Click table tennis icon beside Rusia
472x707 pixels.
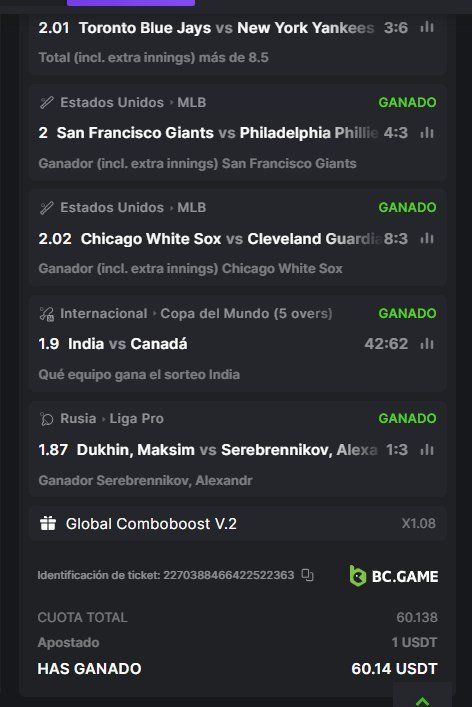[46, 419]
